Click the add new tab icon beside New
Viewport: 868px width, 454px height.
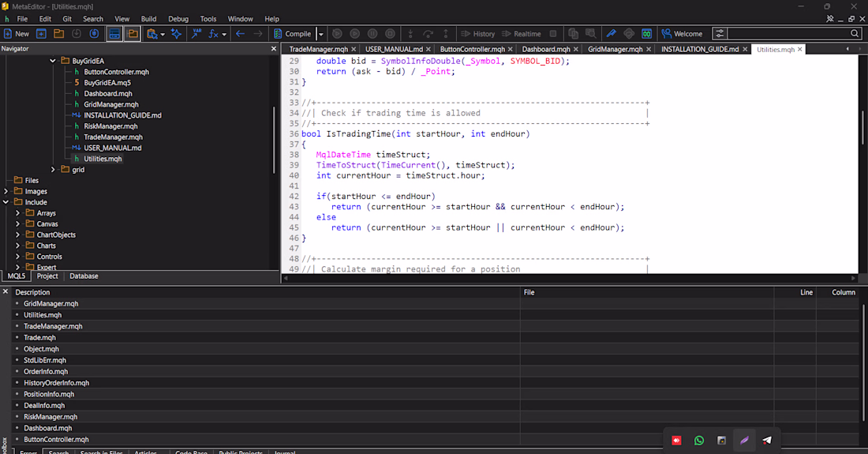pos(41,34)
